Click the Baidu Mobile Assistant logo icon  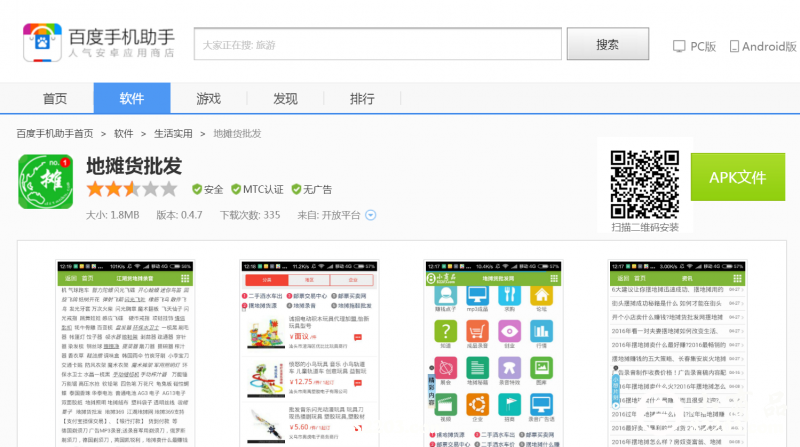(42, 42)
